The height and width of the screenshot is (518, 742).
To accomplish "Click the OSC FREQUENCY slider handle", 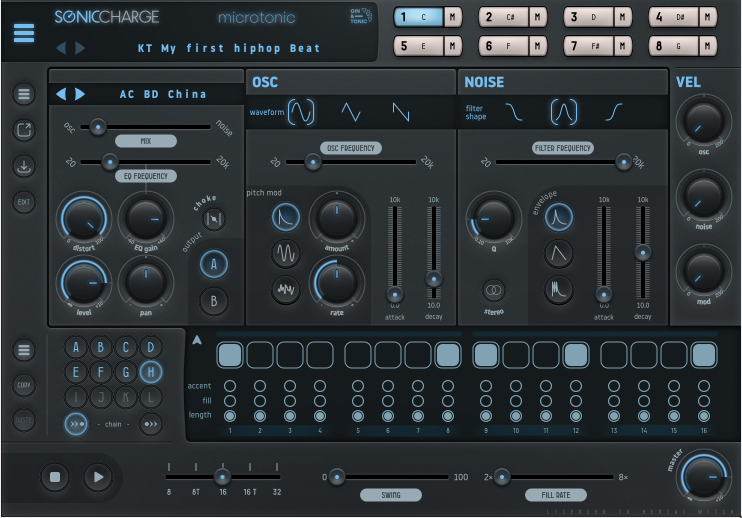I will [x=312, y=162].
